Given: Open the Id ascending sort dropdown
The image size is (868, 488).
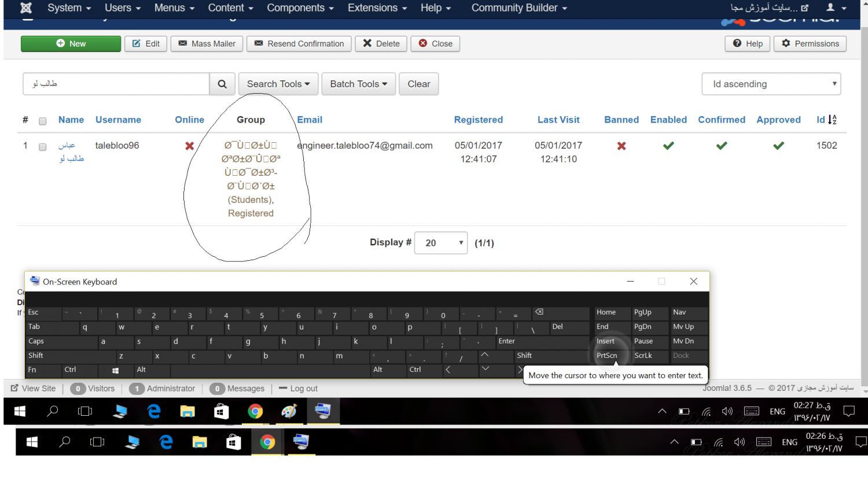Looking at the screenshot, I should coord(771,84).
